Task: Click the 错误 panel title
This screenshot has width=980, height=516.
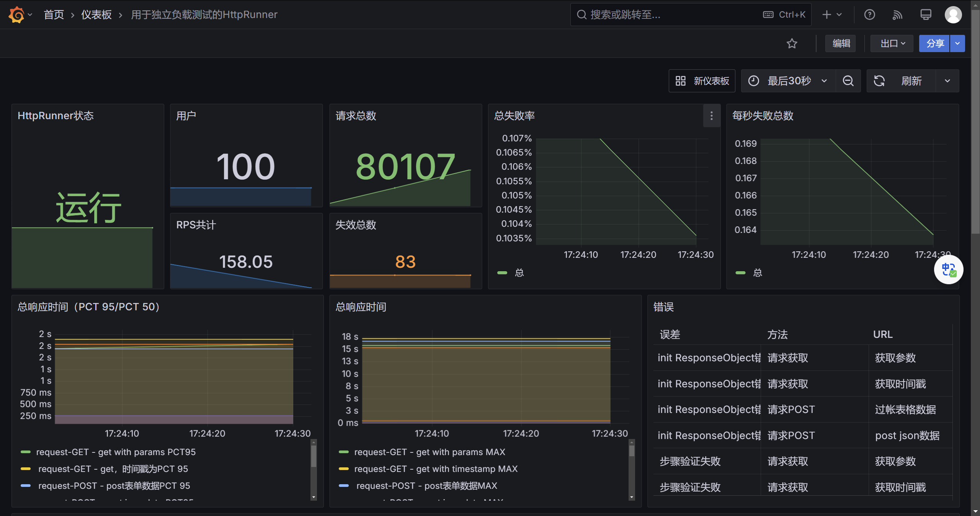Action: (x=663, y=307)
